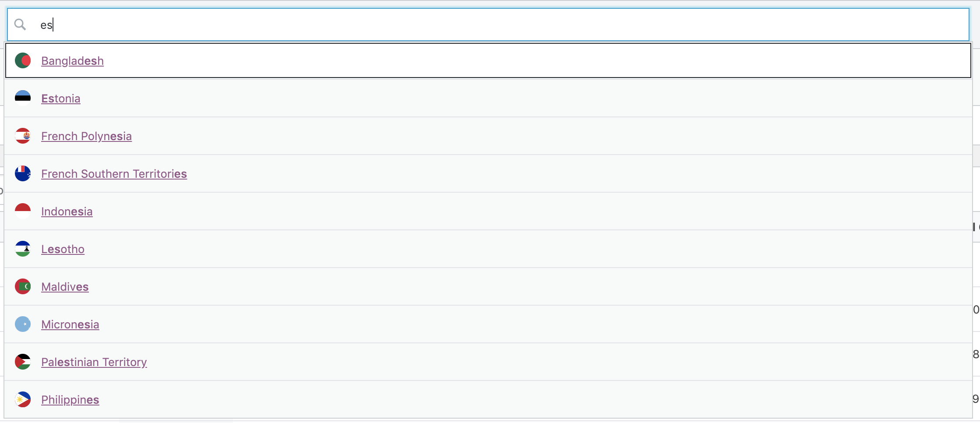Click the French Polynesia flag icon

[x=23, y=136]
